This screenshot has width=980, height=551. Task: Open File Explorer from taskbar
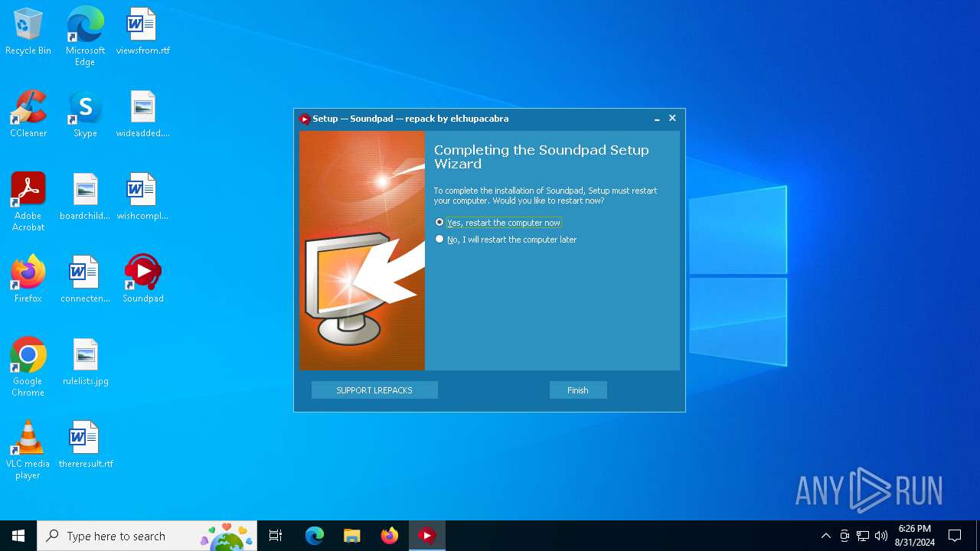[x=351, y=536]
